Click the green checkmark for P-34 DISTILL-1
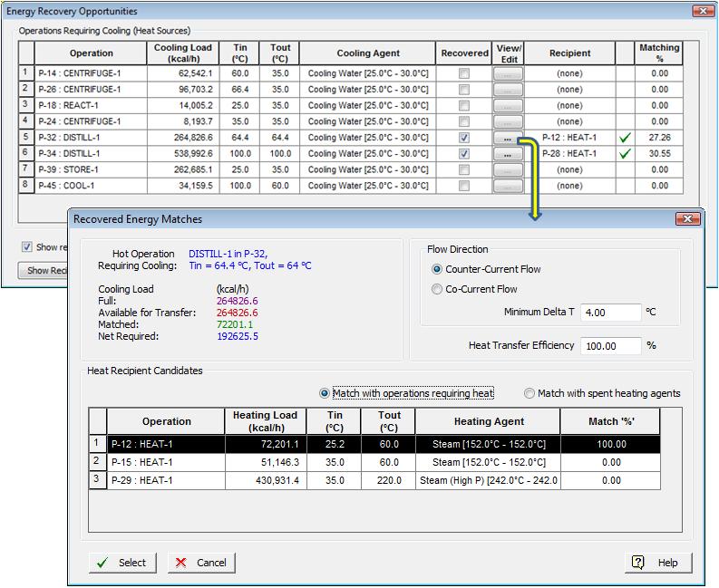 [624, 154]
